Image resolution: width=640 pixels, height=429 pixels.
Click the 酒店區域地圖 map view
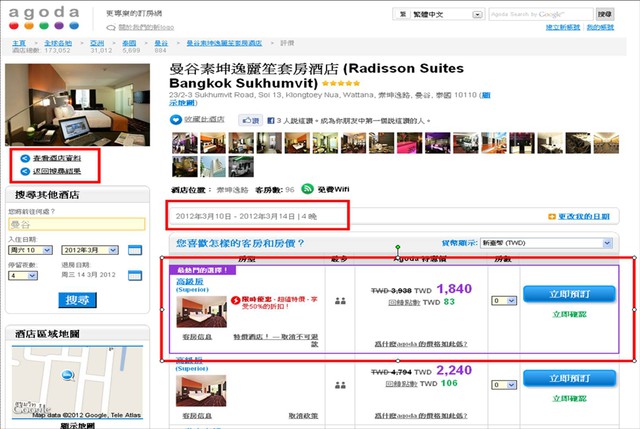click(78, 382)
